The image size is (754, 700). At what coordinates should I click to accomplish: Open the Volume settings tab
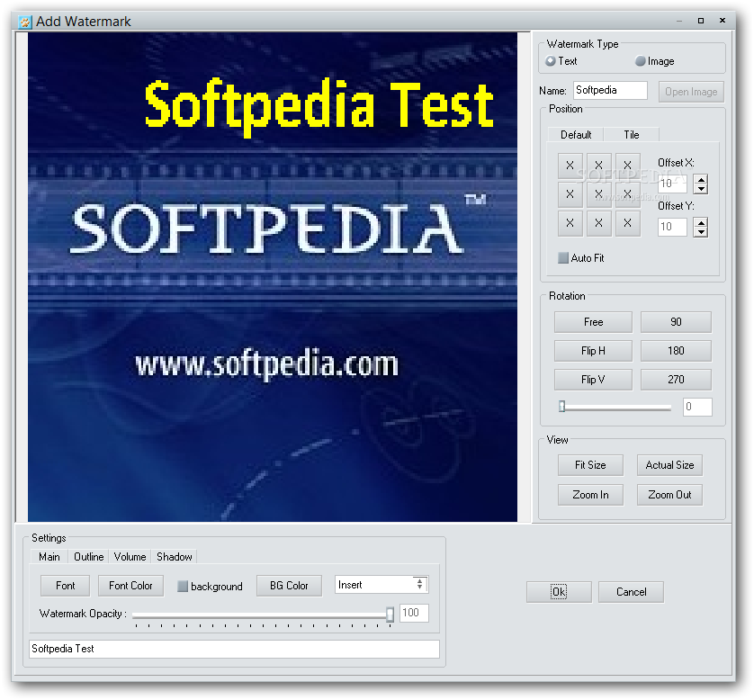pyautogui.click(x=130, y=557)
